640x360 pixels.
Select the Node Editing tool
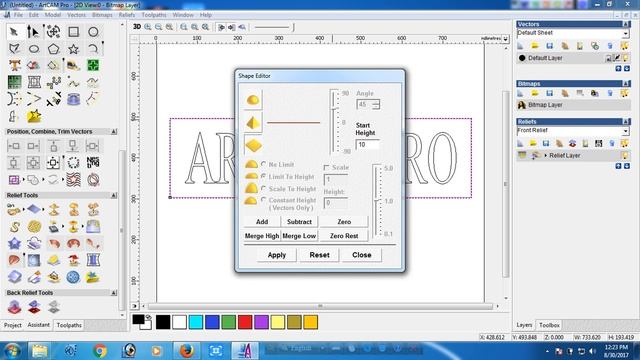[x=33, y=32]
